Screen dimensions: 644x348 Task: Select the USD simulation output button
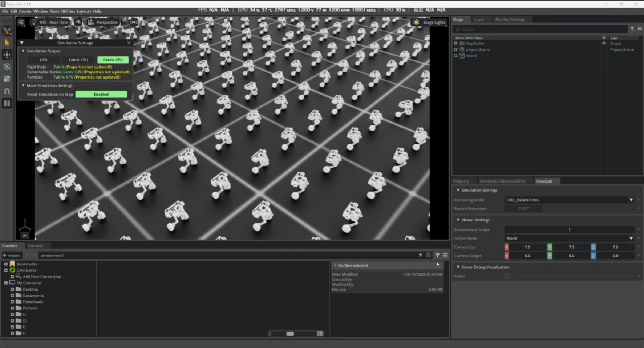point(43,60)
